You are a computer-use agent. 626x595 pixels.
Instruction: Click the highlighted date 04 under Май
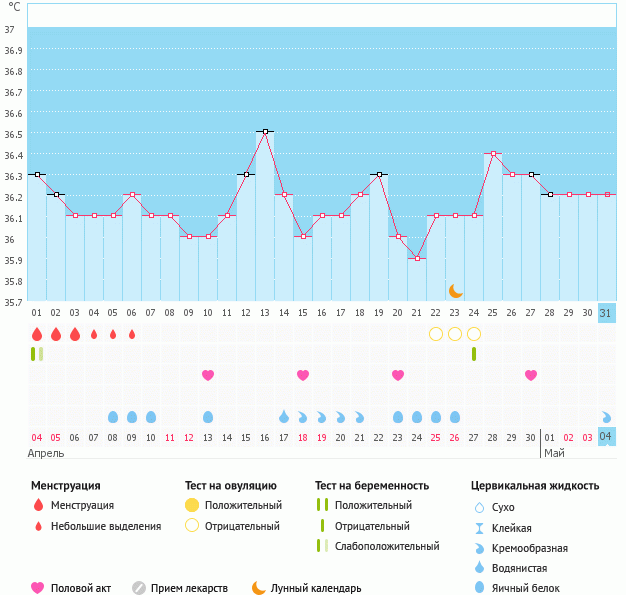point(606,437)
